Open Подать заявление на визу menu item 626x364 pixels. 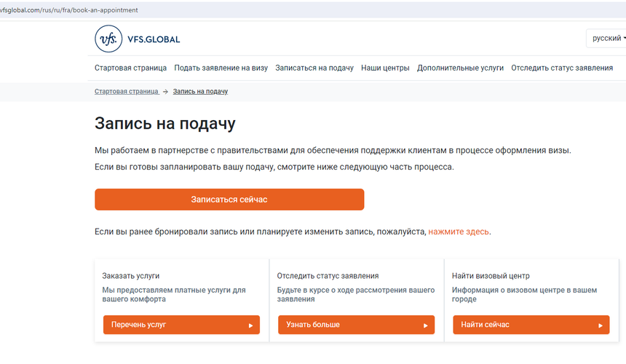tap(221, 68)
